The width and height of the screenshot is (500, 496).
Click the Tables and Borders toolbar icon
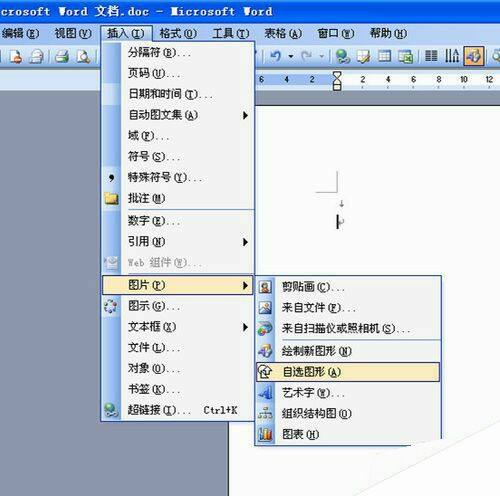pyautogui.click(x=364, y=56)
